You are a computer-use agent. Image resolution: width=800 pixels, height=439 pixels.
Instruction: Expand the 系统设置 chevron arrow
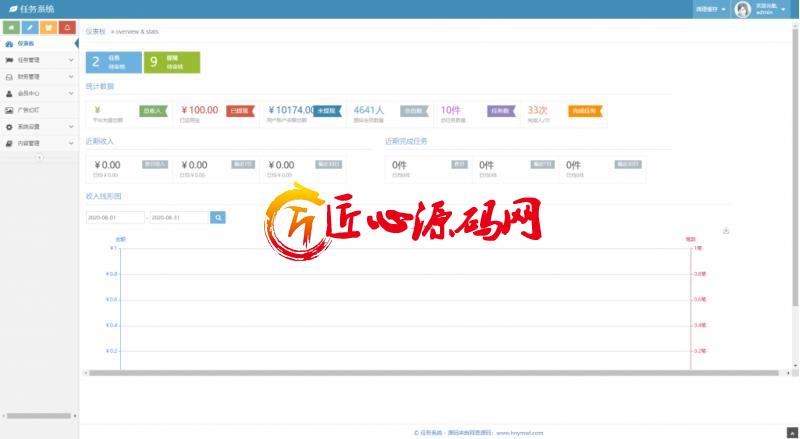point(71,127)
